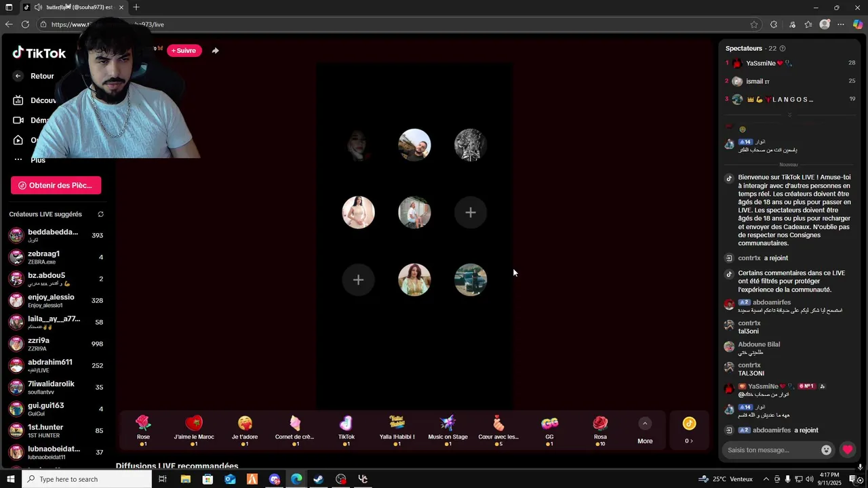This screenshot has width=868, height=488.
Task: Open the emoji picker in chat
Action: tap(826, 449)
